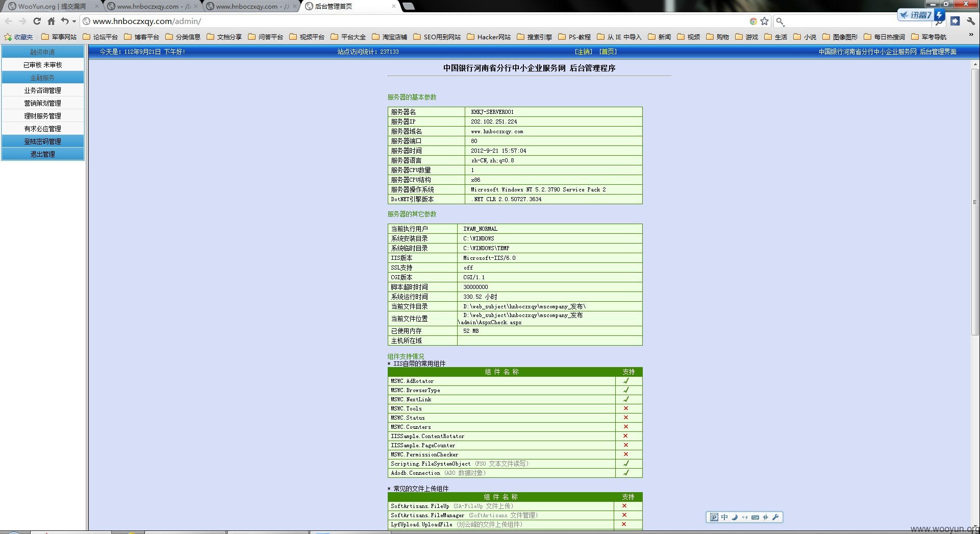Click the [注销] link in header

click(x=584, y=52)
